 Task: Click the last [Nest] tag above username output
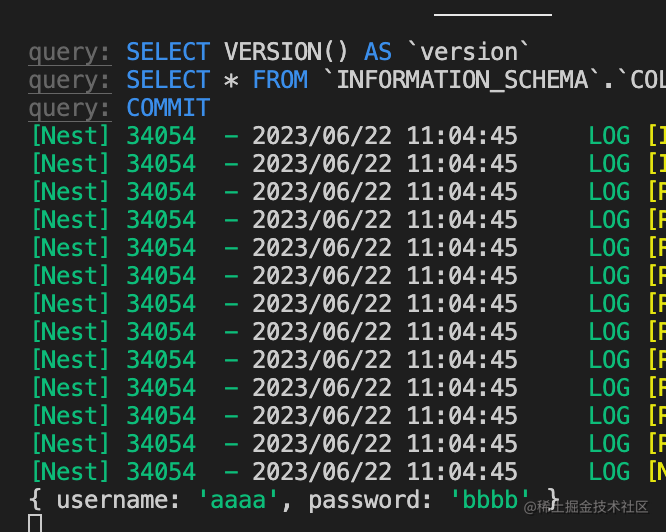70,471
